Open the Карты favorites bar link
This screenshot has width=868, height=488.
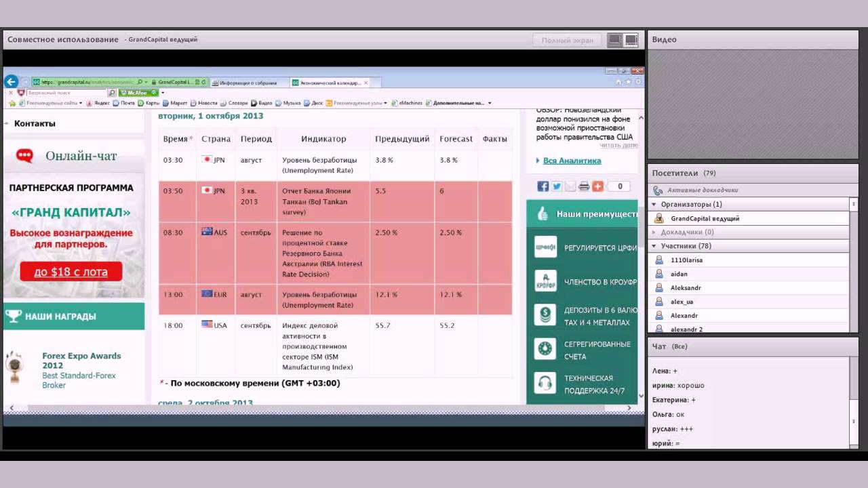pyautogui.click(x=149, y=103)
